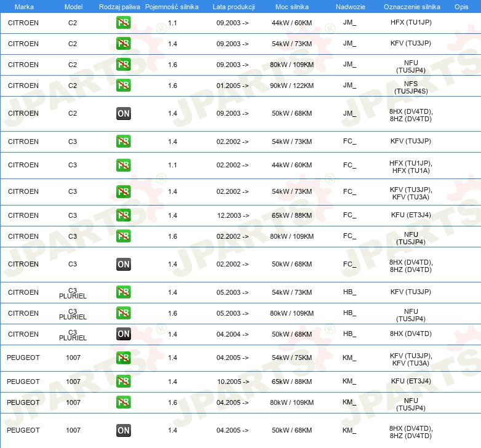Click power 65kW / 88KM in Peugeot row
This screenshot has height=448, width=481.
[292, 382]
